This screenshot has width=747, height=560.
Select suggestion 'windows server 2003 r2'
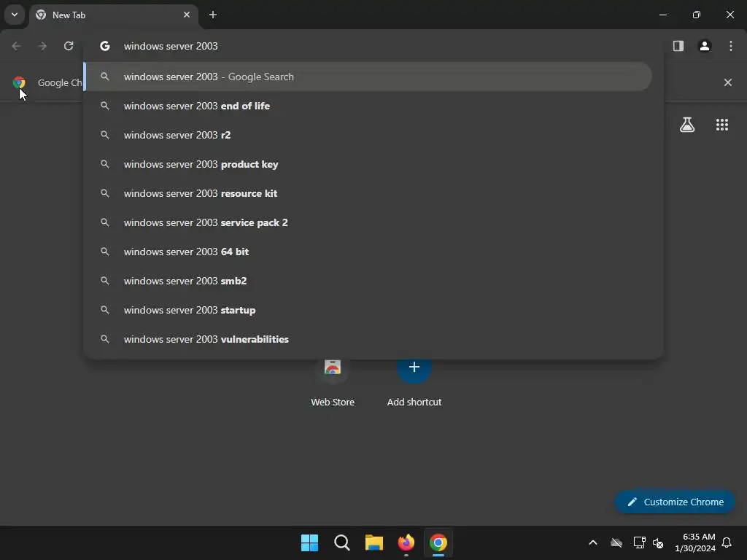click(x=368, y=135)
